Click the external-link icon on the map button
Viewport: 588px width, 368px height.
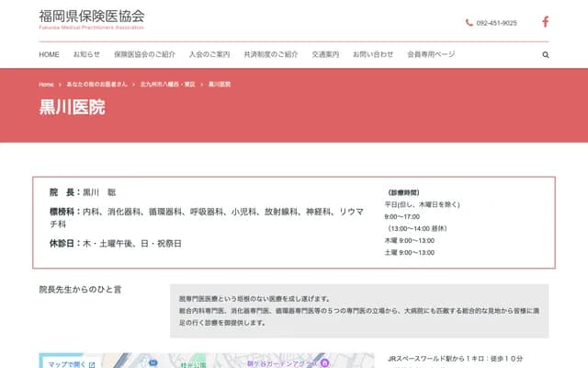tap(92, 364)
